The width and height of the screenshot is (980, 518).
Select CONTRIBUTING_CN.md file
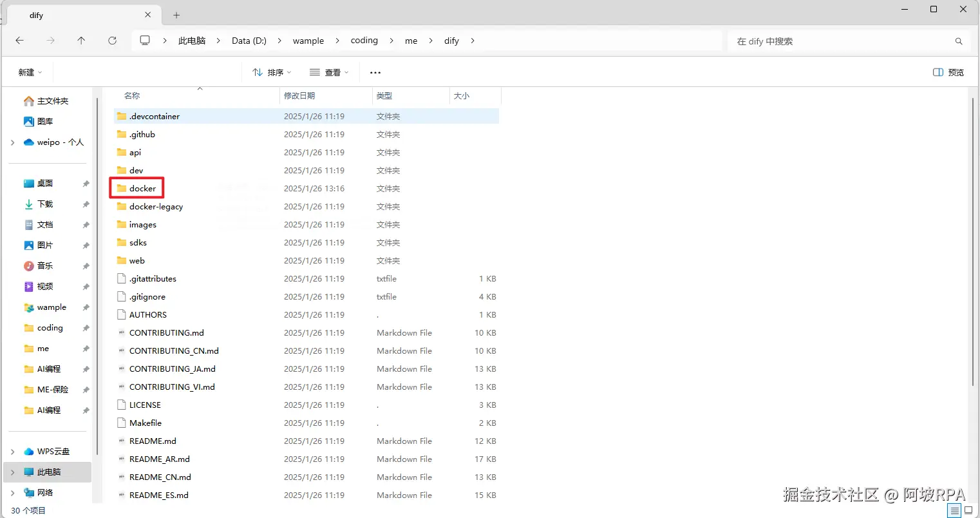click(306, 351)
